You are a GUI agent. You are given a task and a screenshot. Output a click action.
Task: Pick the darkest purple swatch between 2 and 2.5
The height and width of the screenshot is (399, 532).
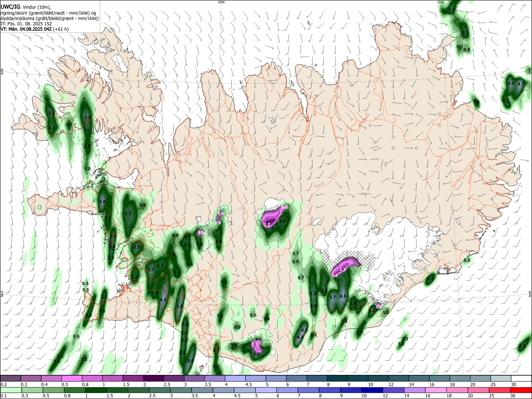click(153, 378)
